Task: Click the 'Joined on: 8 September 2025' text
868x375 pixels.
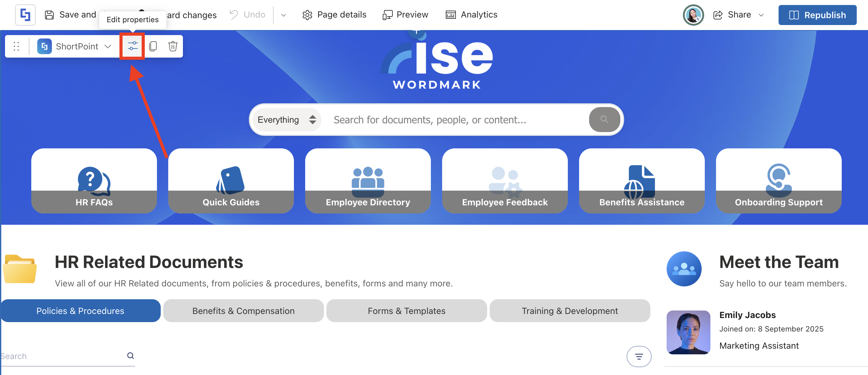Action: [x=771, y=329]
